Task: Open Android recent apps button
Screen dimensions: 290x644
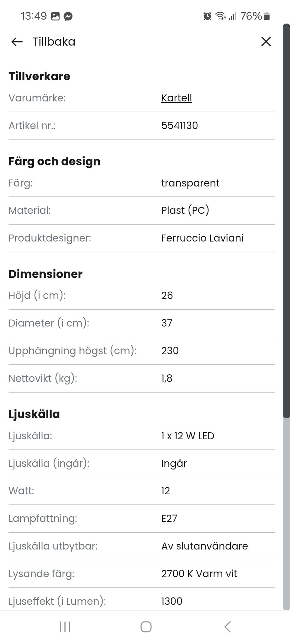Action: [65, 627]
